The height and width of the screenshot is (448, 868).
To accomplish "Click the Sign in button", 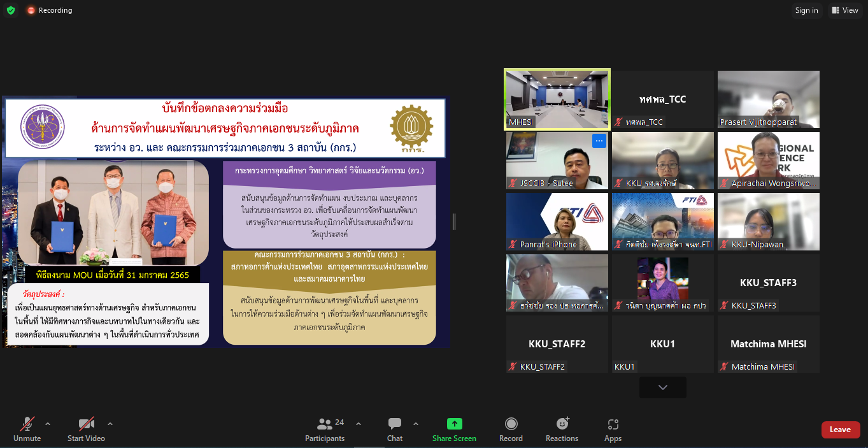I will click(806, 10).
